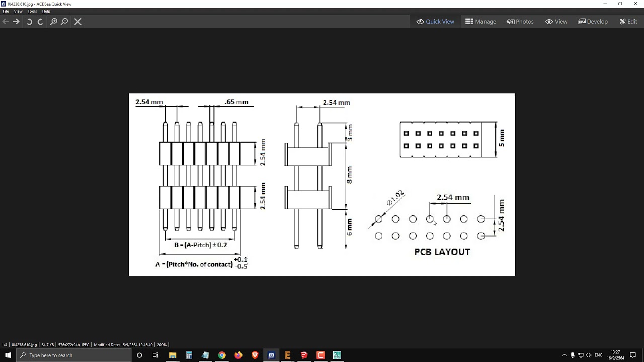Click the active ACDSee camera taskbar icon
The width and height of the screenshot is (644, 362).
click(271, 355)
